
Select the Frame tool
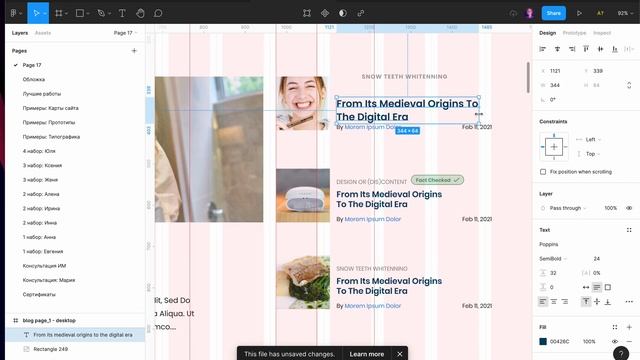[x=59, y=13]
